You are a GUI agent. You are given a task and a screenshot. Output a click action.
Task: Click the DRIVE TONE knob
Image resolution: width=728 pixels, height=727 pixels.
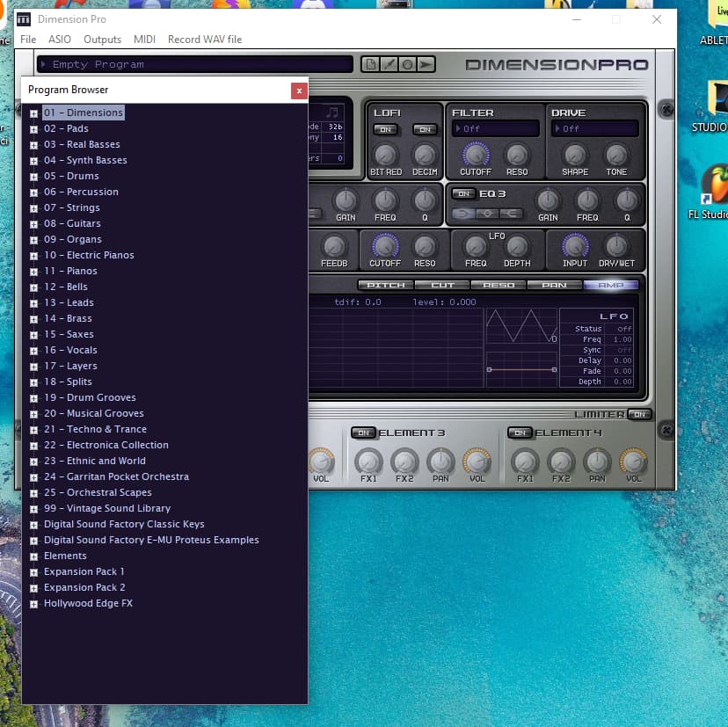coord(616,155)
